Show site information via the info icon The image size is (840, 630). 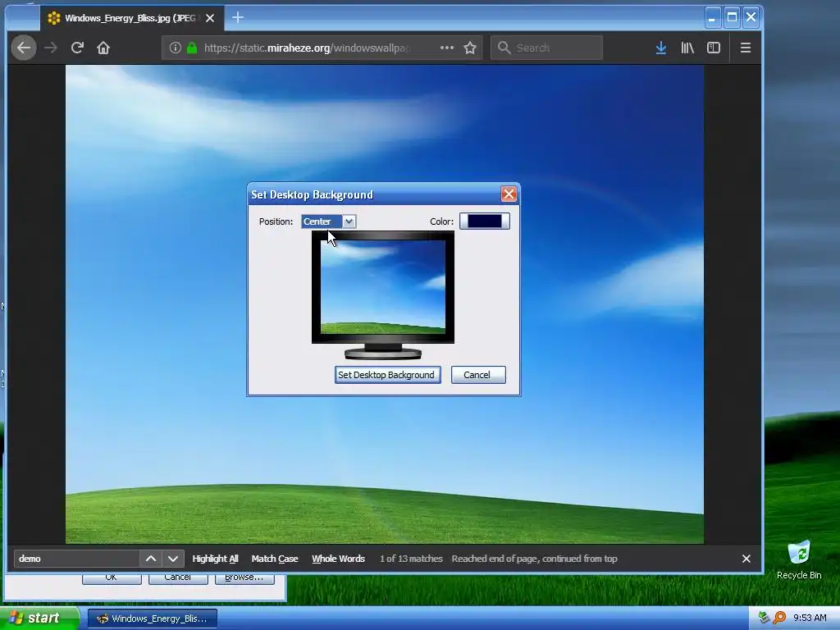[176, 48]
